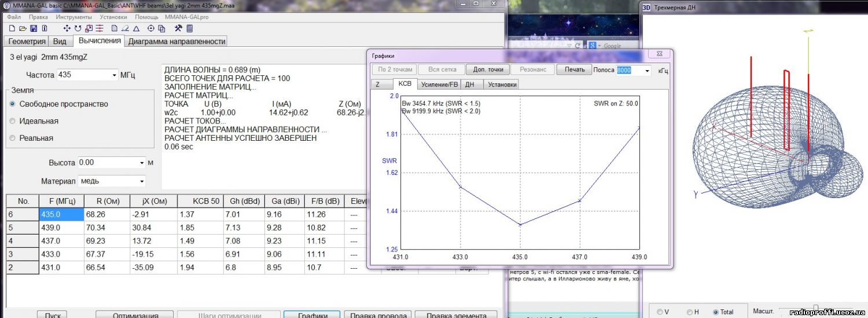Screen dimensions: 868x318
Task: Open the Файл menu
Action: pos(14,17)
